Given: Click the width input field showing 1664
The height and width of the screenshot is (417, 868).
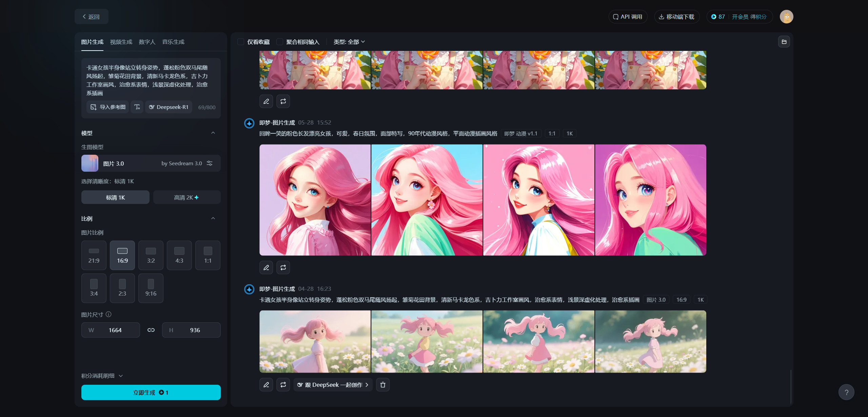Looking at the screenshot, I should coord(115,330).
